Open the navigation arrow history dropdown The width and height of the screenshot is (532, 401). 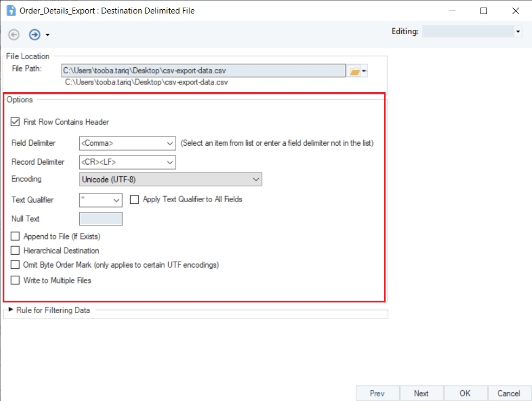point(48,35)
